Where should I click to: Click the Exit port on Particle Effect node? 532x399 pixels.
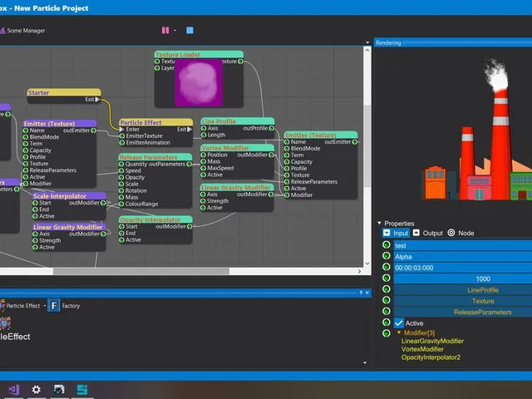[x=190, y=130]
